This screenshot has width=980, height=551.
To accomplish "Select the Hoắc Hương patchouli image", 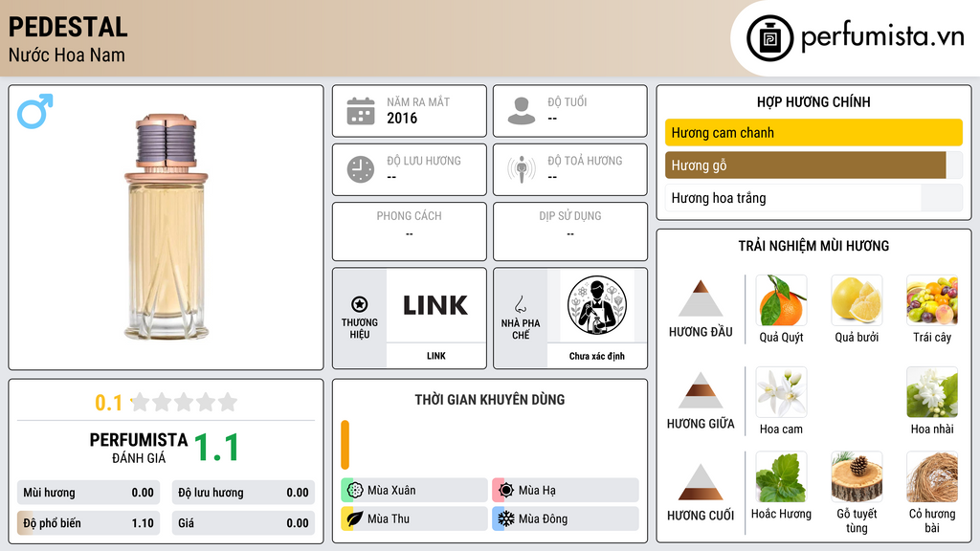I will click(781, 476).
